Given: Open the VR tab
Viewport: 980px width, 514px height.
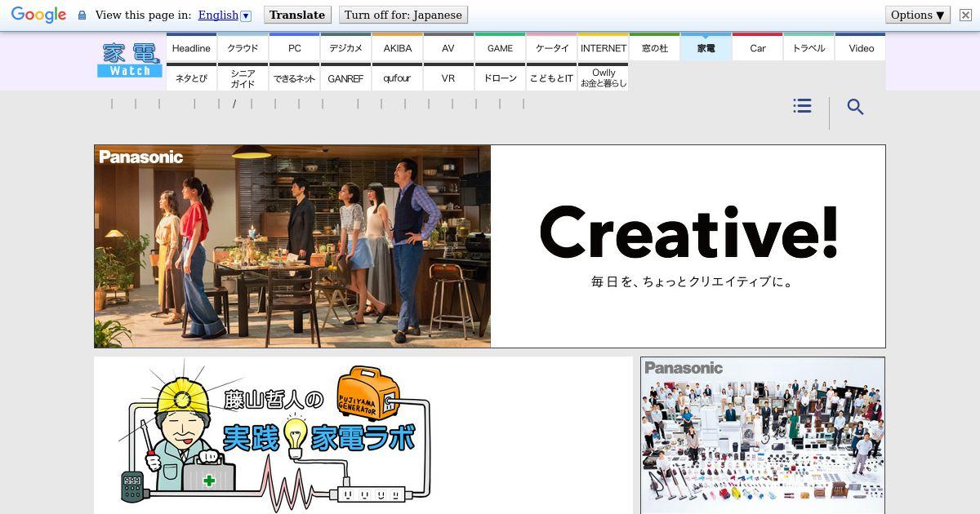Looking at the screenshot, I should tap(448, 78).
